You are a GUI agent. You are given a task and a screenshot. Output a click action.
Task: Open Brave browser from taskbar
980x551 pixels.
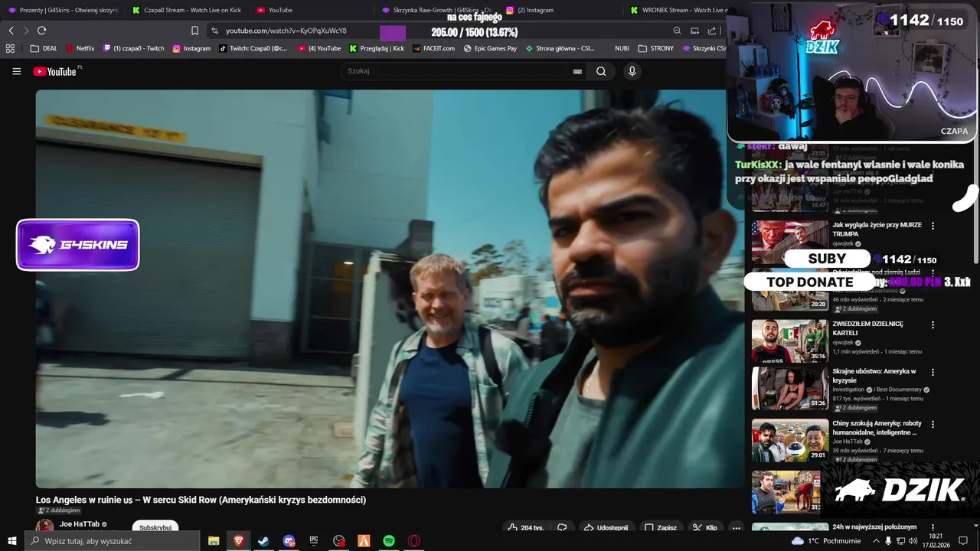pos(238,541)
